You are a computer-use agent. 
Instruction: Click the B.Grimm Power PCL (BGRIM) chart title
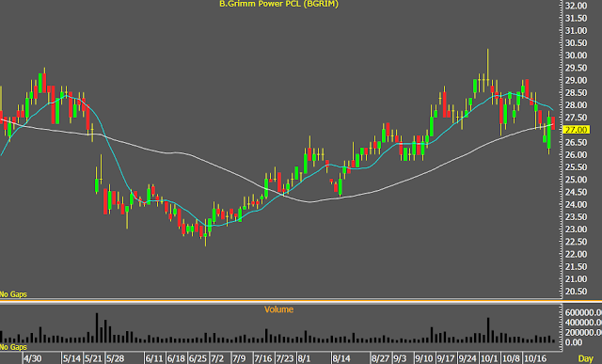278,4
